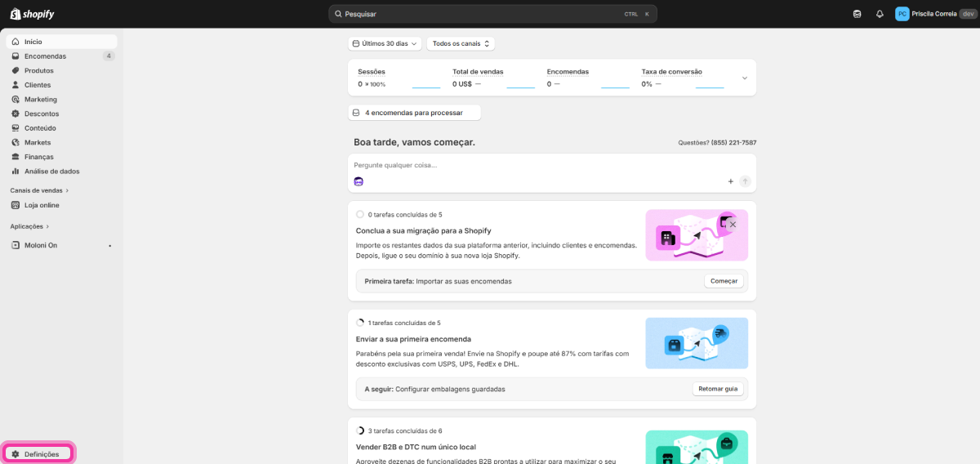The image size is (980, 464).
Task: Open the Marketing target icon
Action: (x=16, y=99)
